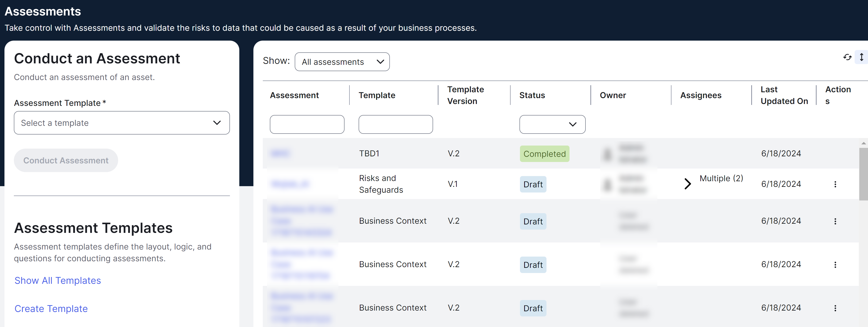868x327 pixels.
Task: Open actions menu for last Business Context row
Action: pos(835,308)
